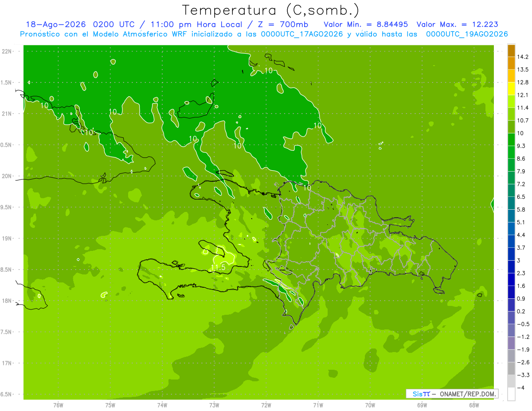This screenshot has height=411, width=532.
Task: Click the "0200 UTC" time text
Action: [113, 24]
